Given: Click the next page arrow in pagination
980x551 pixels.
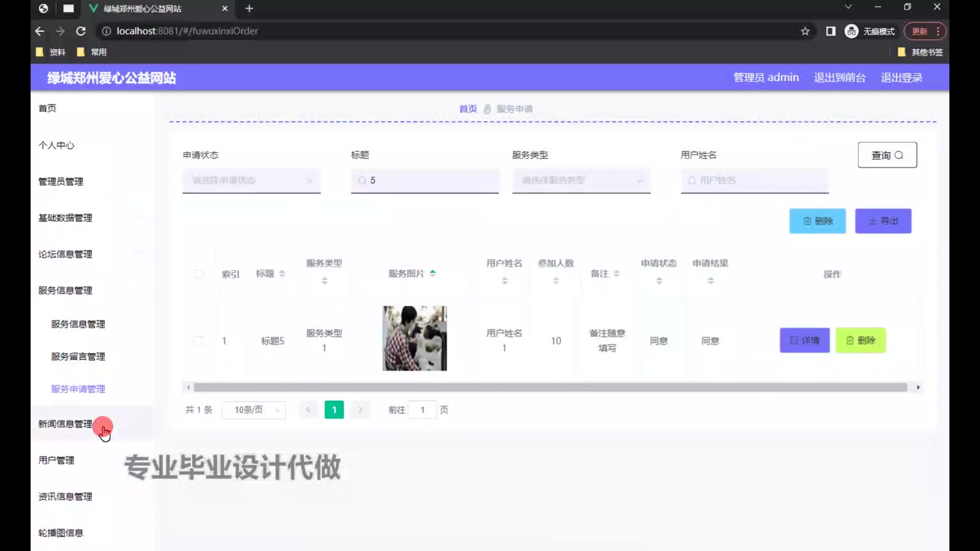Looking at the screenshot, I should tap(360, 410).
